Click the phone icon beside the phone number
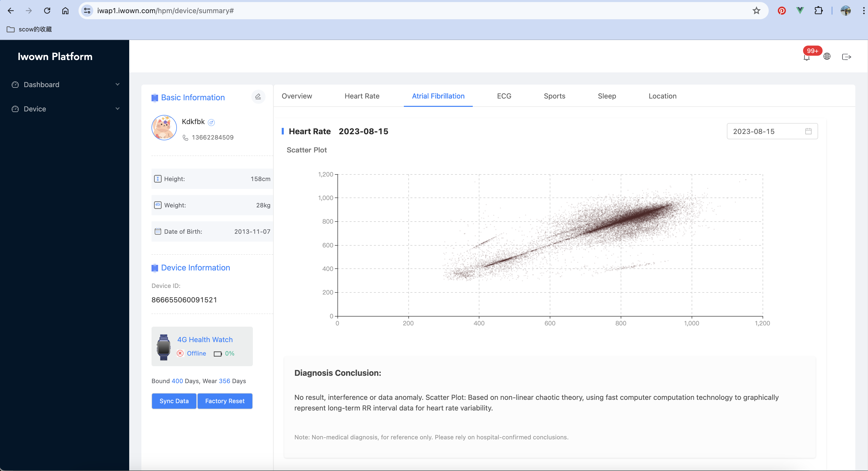The image size is (868, 471). point(185,137)
